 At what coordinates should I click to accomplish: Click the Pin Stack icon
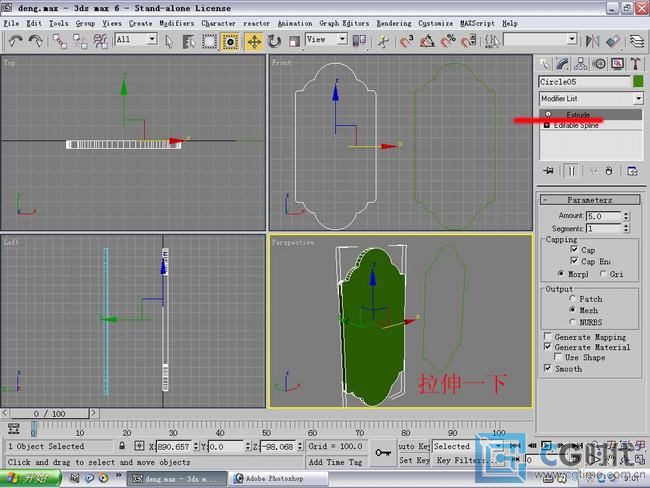click(x=548, y=171)
